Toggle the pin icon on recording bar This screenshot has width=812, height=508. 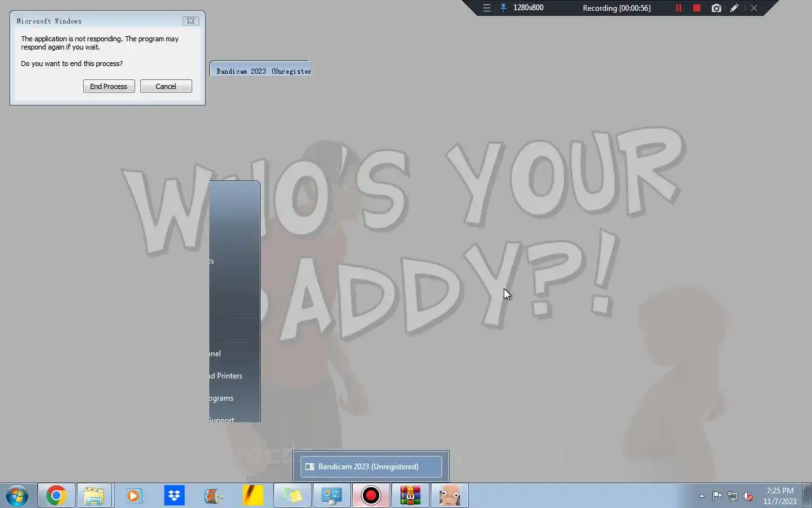tap(503, 8)
